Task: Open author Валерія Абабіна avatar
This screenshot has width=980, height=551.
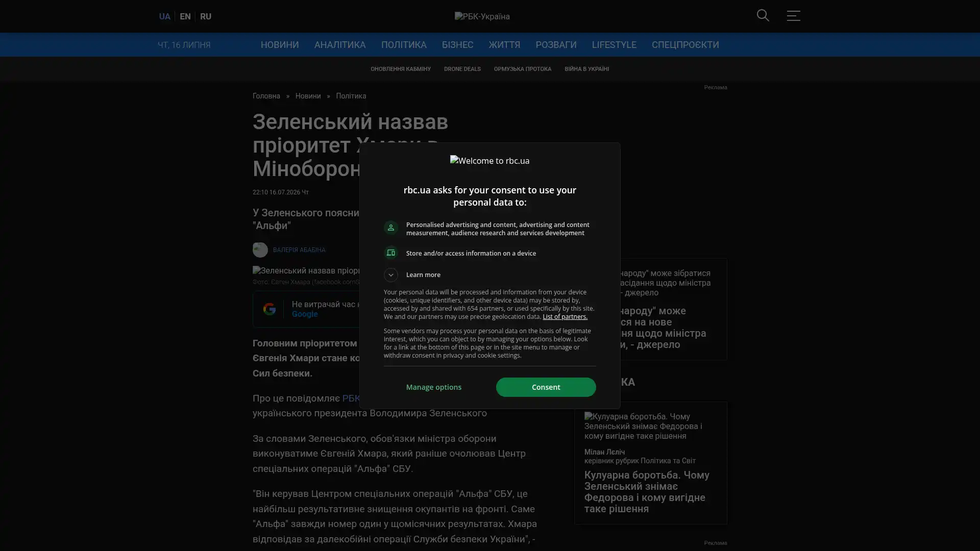Action: [x=260, y=250]
